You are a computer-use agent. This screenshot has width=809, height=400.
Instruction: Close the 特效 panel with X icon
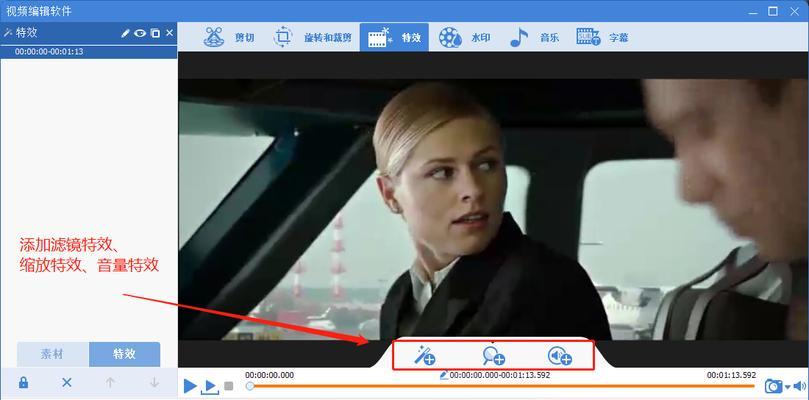[x=170, y=33]
